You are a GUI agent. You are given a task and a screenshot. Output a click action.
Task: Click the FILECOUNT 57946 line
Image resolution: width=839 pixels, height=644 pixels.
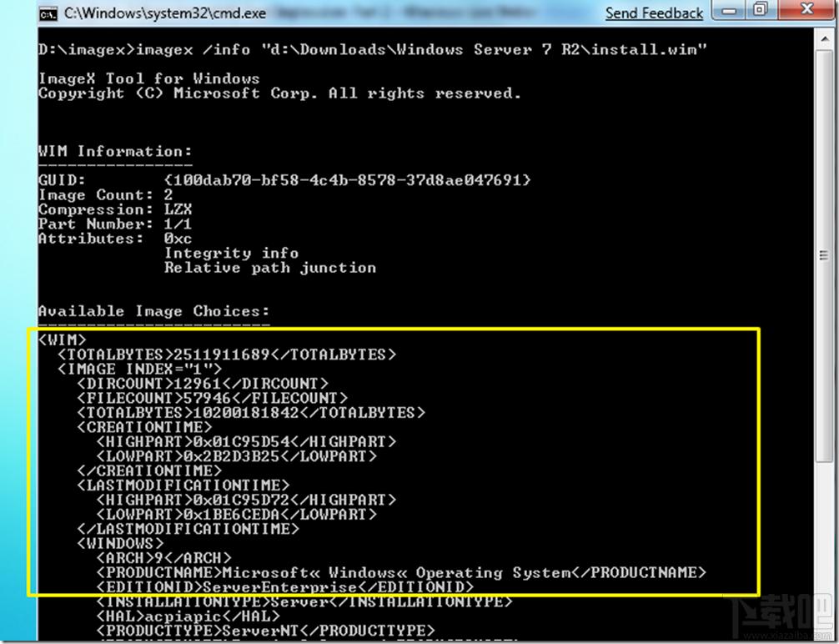coord(213,398)
